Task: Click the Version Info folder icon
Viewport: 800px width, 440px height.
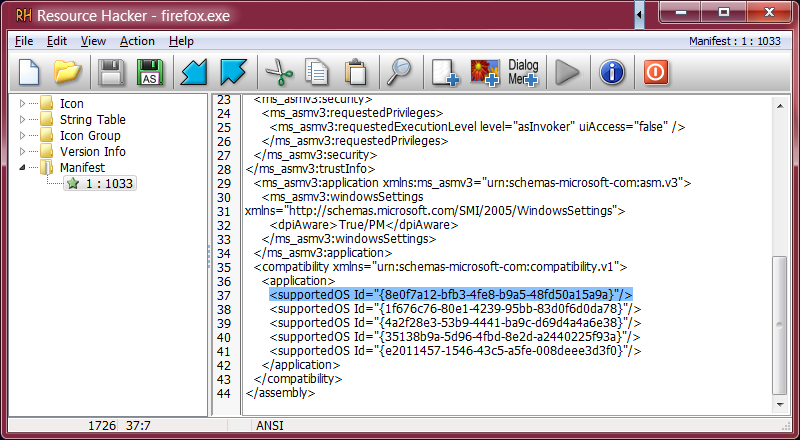Action: [47, 151]
